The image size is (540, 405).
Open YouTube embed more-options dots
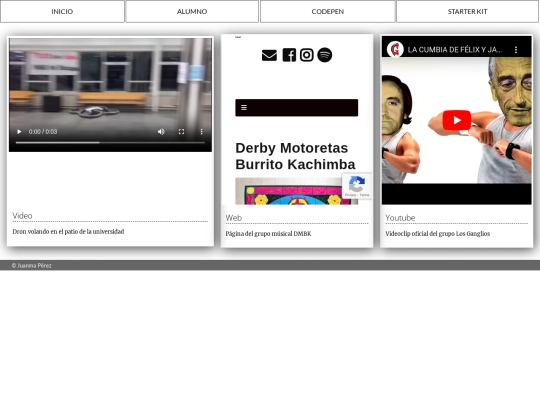(516, 50)
